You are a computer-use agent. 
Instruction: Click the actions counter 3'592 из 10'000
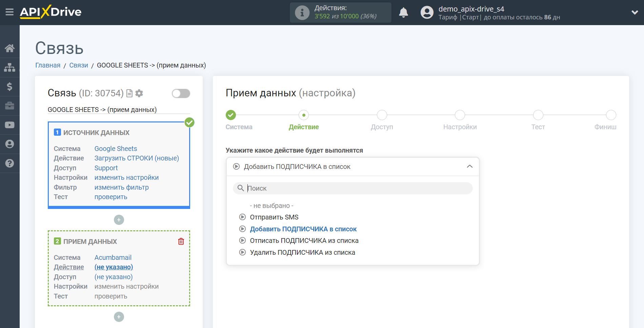click(x=345, y=16)
